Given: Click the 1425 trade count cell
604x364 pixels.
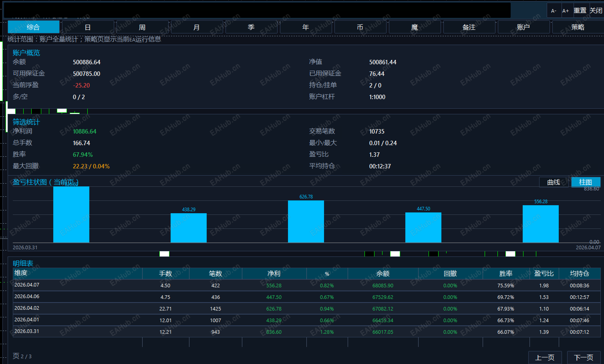Looking at the screenshot, I should coord(215,309).
